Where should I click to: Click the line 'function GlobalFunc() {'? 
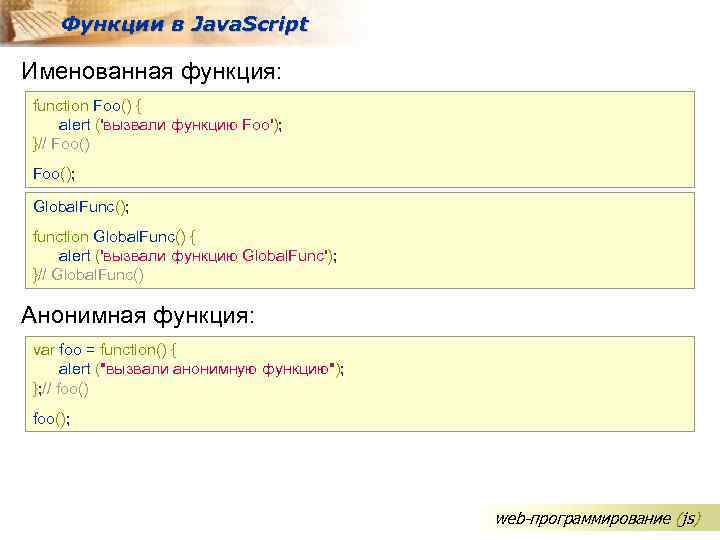(115, 237)
